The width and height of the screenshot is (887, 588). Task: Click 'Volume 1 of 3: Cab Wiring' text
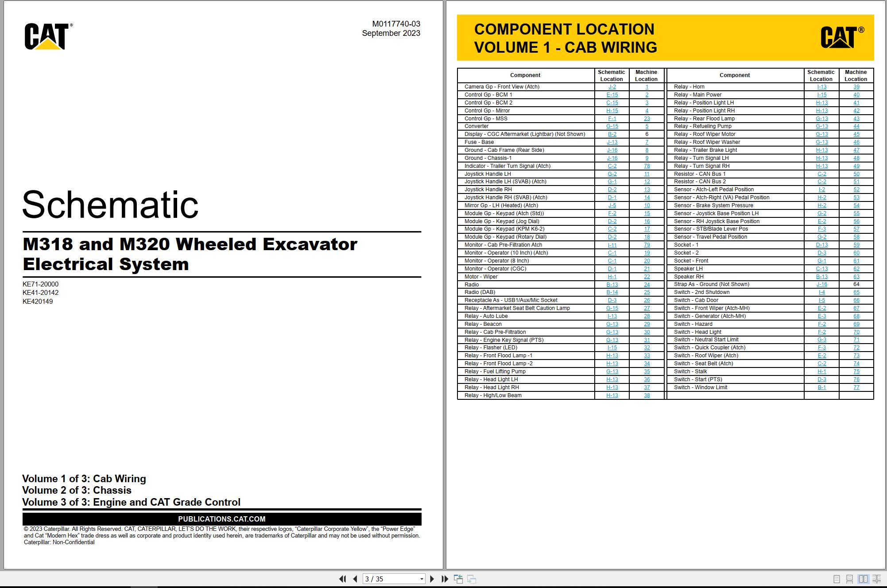tap(84, 479)
